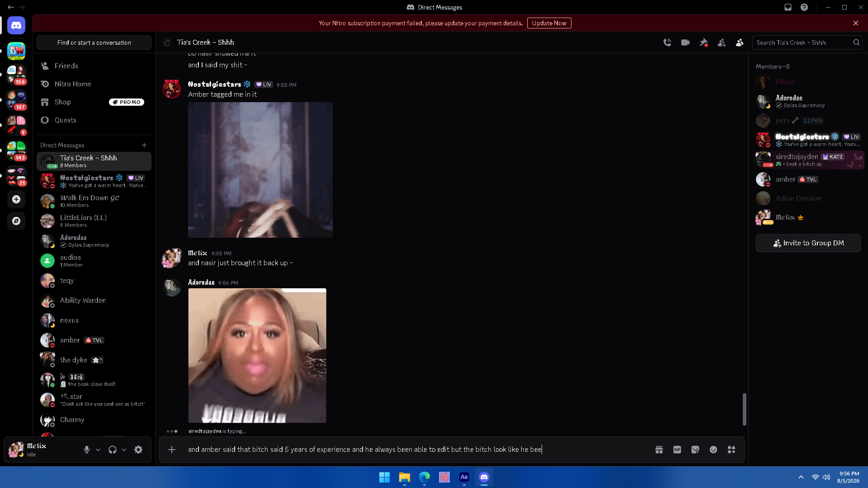Image resolution: width=868 pixels, height=488 pixels.
Task: Open the audios group DM
Action: pyautogui.click(x=94, y=261)
